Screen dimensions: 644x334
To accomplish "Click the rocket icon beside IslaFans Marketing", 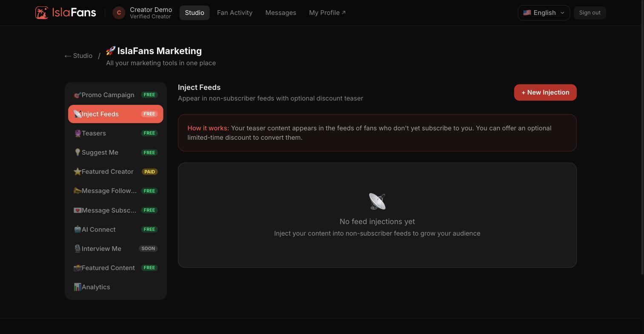I will 111,51.
